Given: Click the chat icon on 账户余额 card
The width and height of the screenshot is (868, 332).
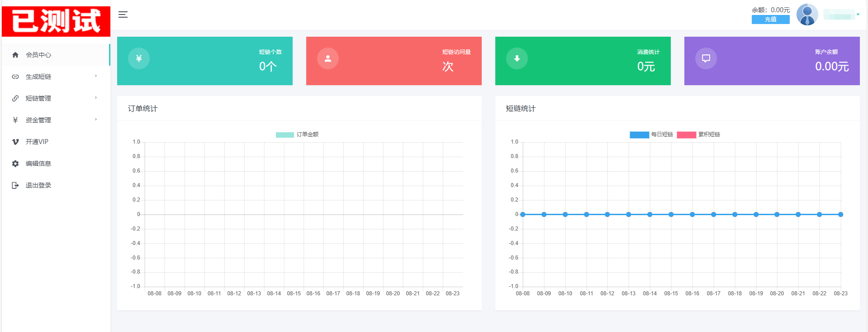Looking at the screenshot, I should click(x=706, y=58).
